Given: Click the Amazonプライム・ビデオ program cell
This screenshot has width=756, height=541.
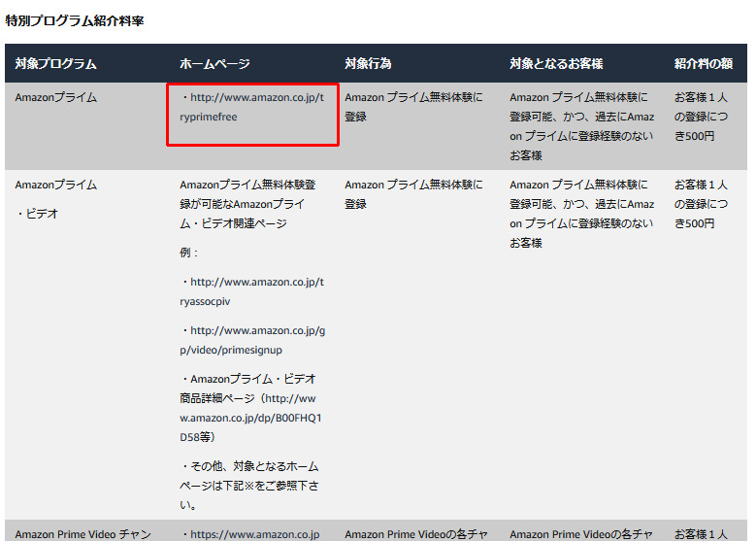Looking at the screenshot, I should (56, 199).
